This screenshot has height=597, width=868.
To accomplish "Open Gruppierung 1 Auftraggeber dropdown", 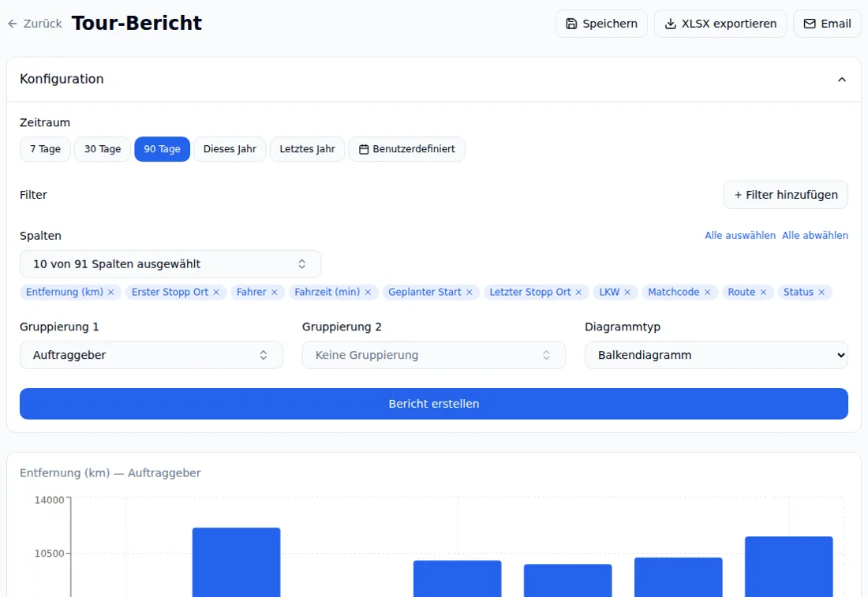I will (x=152, y=355).
